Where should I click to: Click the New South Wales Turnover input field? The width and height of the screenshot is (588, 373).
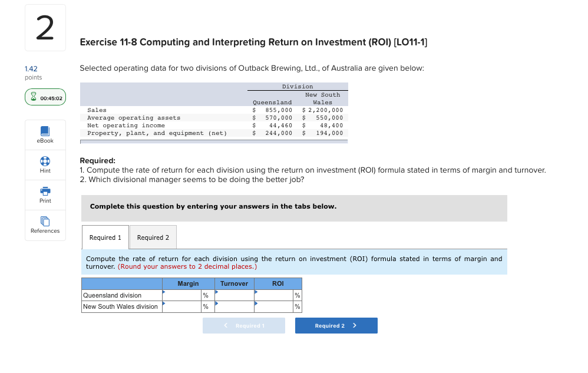tap(233, 306)
